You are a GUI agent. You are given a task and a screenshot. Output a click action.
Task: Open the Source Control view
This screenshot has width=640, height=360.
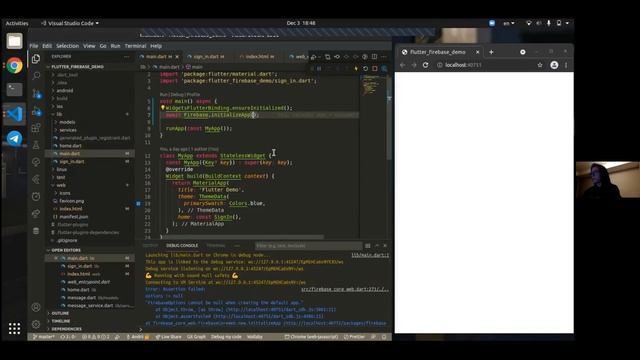point(36,93)
